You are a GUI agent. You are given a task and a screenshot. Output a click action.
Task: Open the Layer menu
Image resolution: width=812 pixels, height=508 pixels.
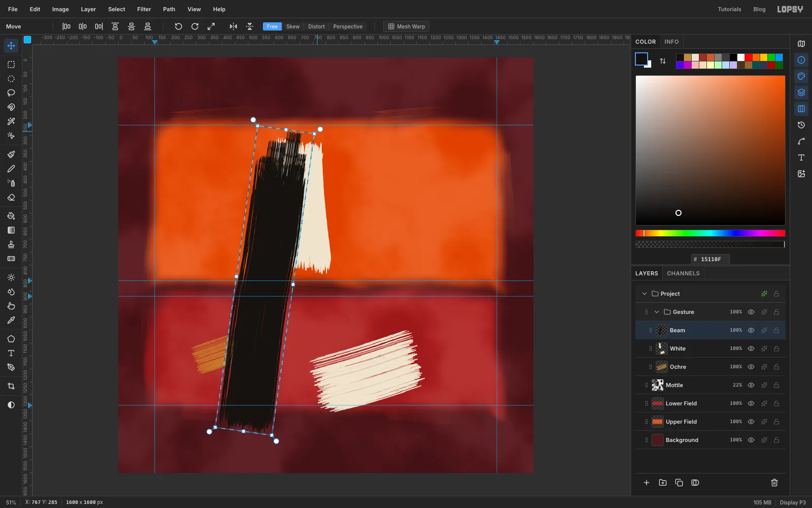88,9
